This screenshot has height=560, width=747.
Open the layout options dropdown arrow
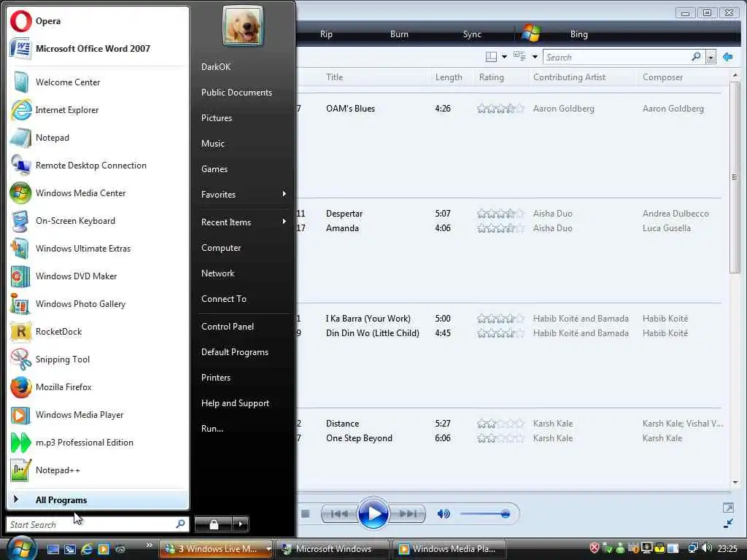tap(504, 57)
